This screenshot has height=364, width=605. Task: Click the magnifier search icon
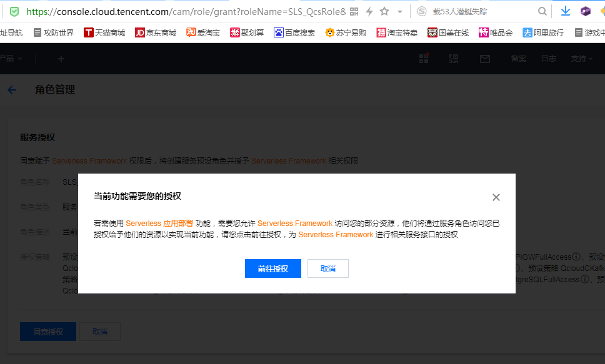click(542, 12)
